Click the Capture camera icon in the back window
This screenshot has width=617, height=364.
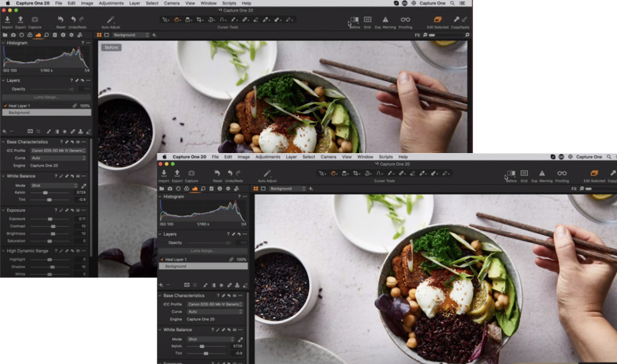(34, 19)
